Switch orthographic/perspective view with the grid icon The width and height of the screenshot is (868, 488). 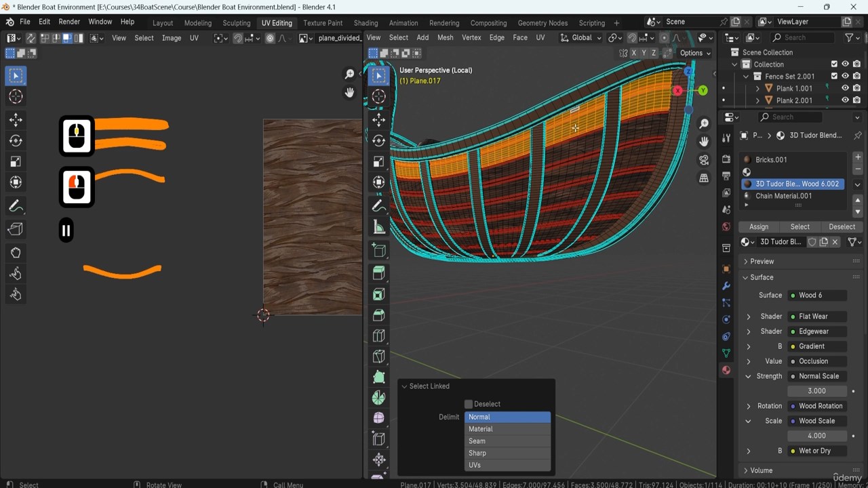(704, 178)
